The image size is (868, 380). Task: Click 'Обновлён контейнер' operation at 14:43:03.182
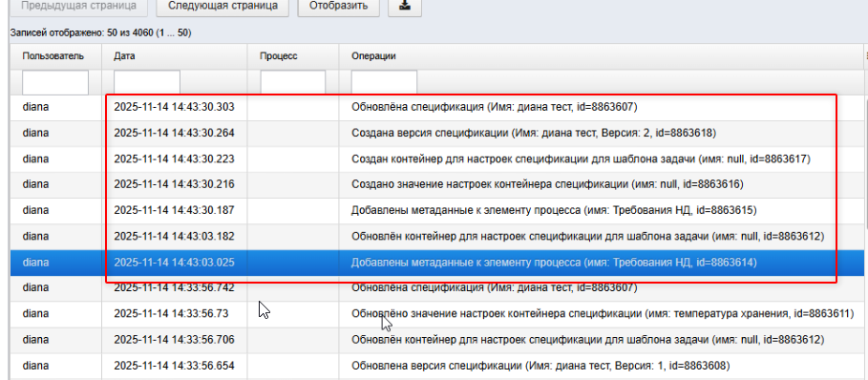[588, 236]
